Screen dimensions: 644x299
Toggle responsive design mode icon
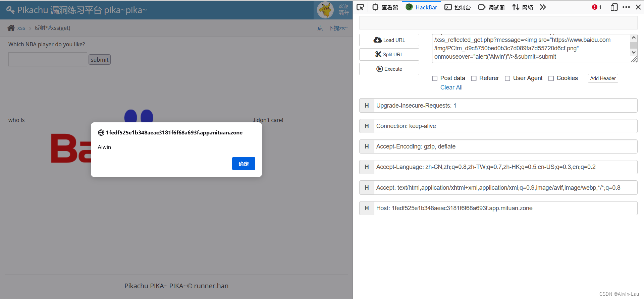[614, 7]
